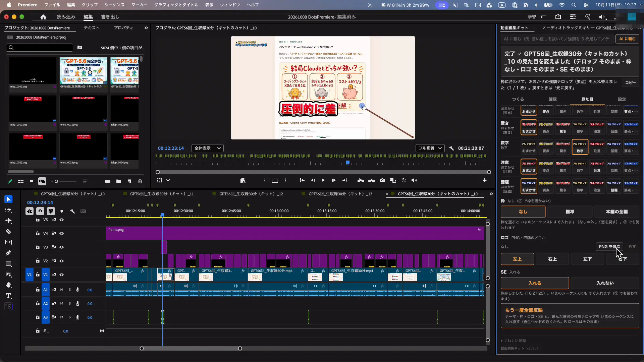The width and height of the screenshot is (644, 362).
Task: Toggle V4 track visibility eye
Action: pyautogui.click(x=62, y=234)
